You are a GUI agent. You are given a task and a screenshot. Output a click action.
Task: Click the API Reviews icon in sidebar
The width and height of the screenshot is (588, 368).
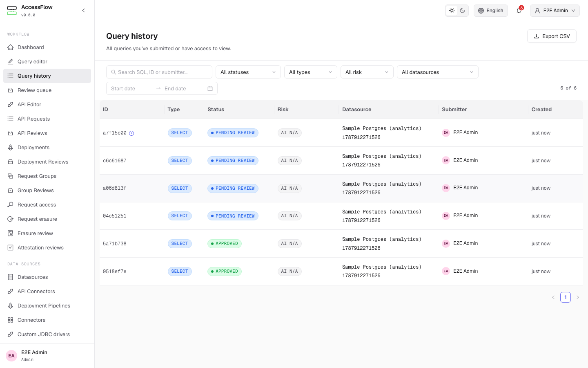tap(11, 133)
